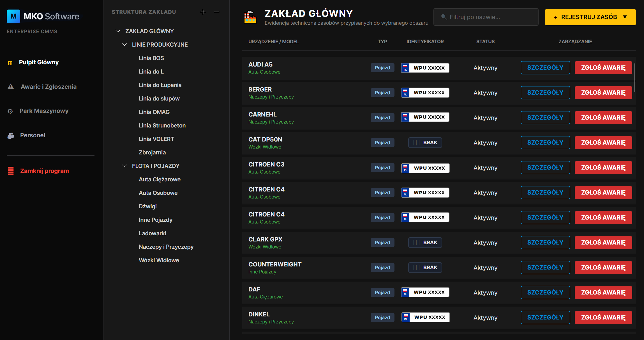Image resolution: width=644 pixels, height=340 pixels.
Task: Open Szczegóły for CAT DP50N
Action: (x=545, y=143)
